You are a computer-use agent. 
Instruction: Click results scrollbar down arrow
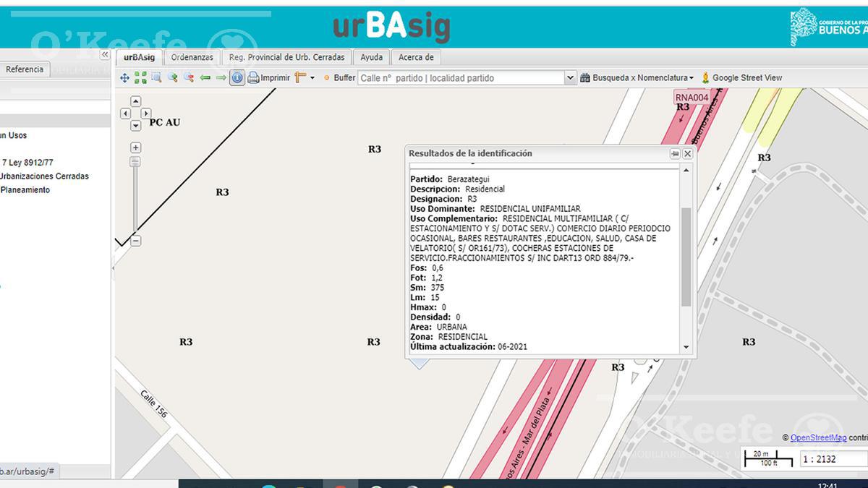click(686, 348)
